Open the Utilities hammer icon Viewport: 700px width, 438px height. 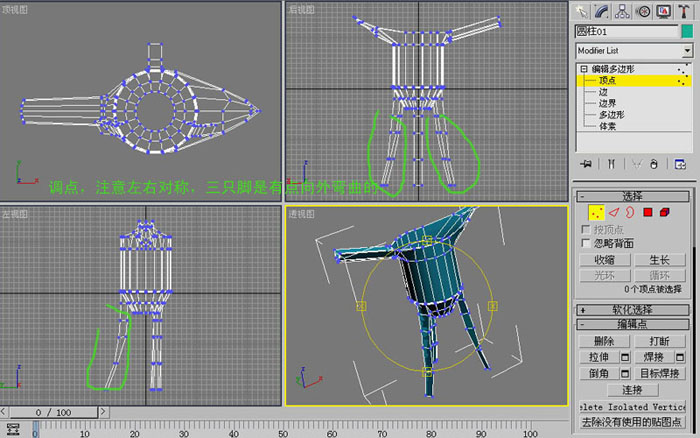683,11
